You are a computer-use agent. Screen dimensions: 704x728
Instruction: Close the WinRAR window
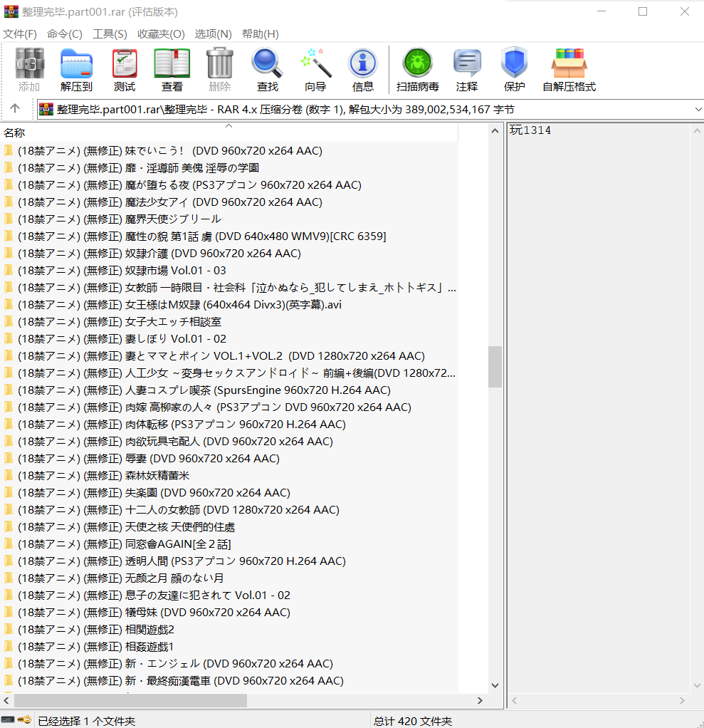(x=685, y=11)
